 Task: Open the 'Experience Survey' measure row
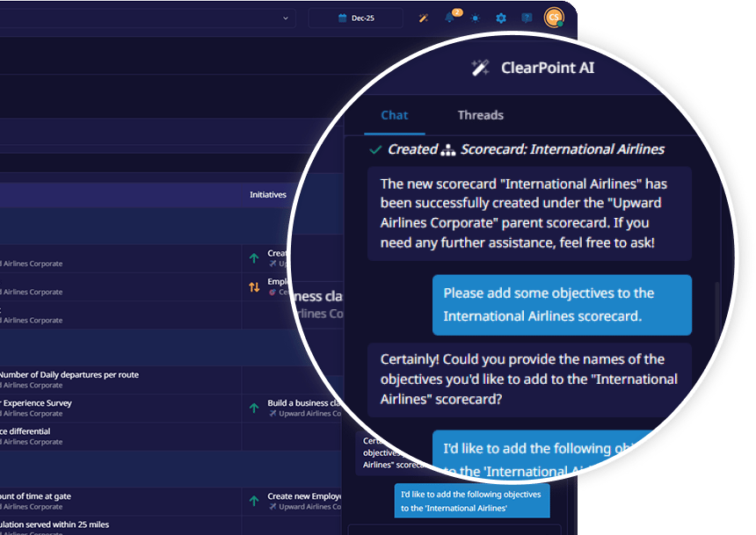(x=36, y=403)
